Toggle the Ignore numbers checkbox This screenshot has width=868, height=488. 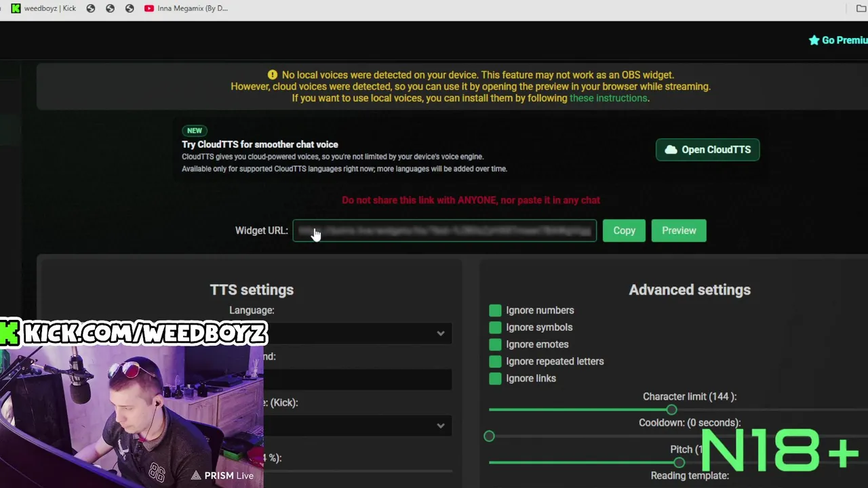(495, 310)
